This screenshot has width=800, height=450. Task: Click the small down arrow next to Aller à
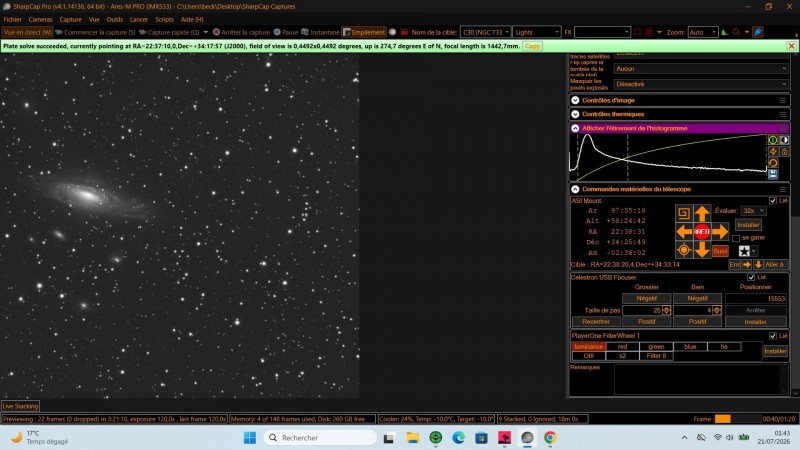pos(758,264)
